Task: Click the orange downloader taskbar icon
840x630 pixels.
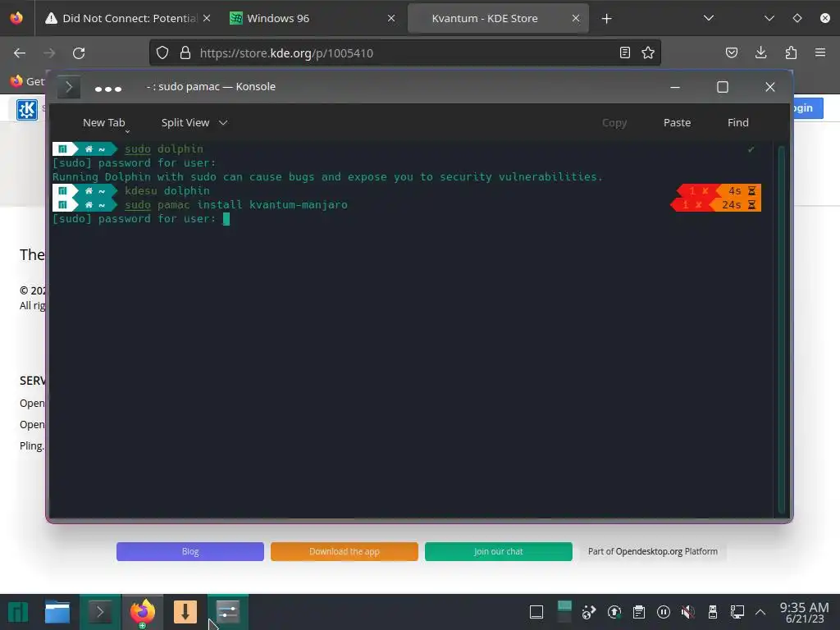Action: point(185,612)
